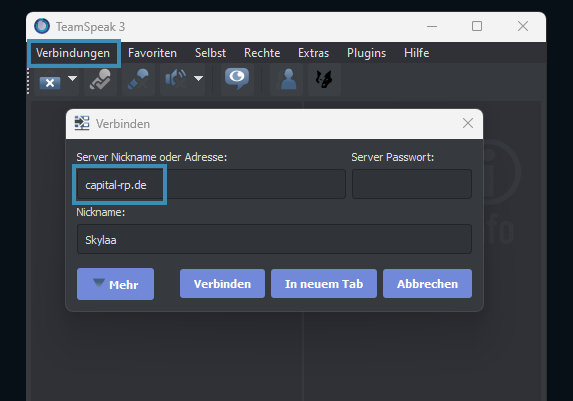
Task: Click the contacts person icon
Action: coord(287,79)
